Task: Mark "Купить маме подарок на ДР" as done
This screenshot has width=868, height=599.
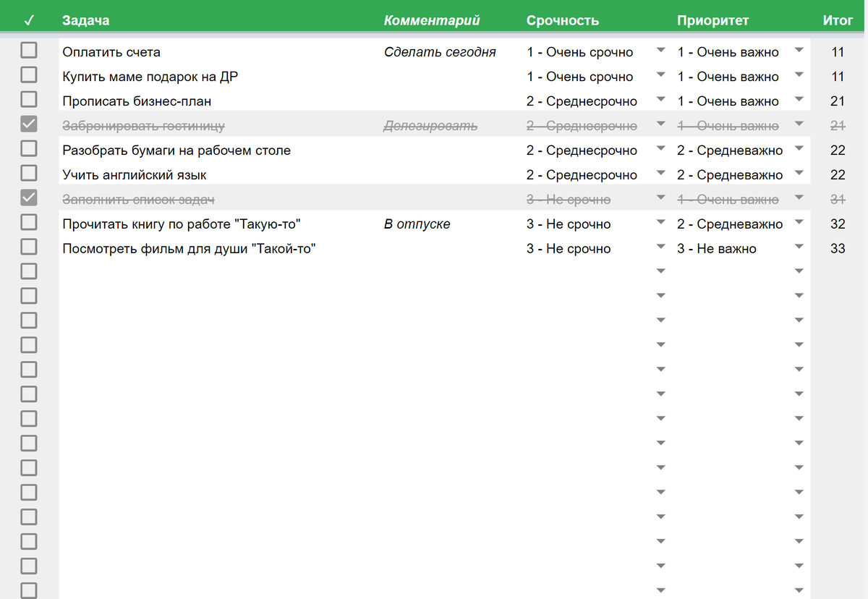Action: [x=28, y=75]
